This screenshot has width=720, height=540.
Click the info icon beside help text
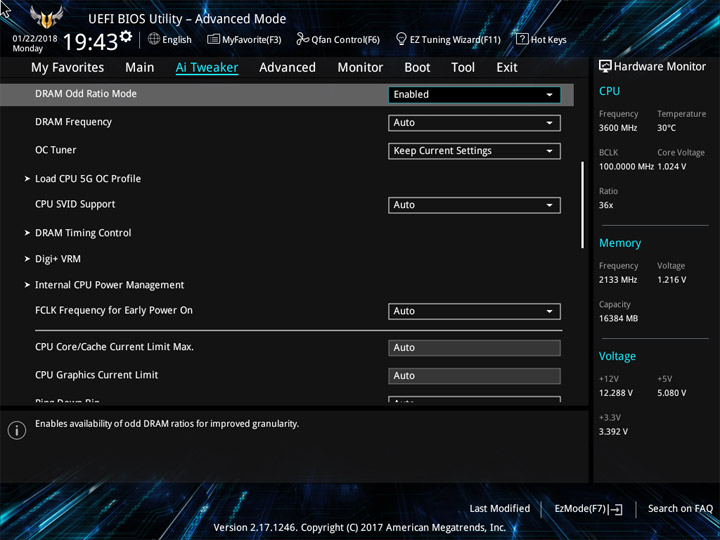click(x=17, y=430)
